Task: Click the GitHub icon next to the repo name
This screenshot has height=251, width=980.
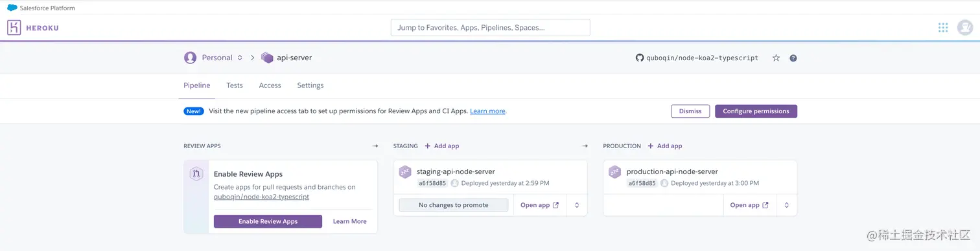Action: coord(640,58)
